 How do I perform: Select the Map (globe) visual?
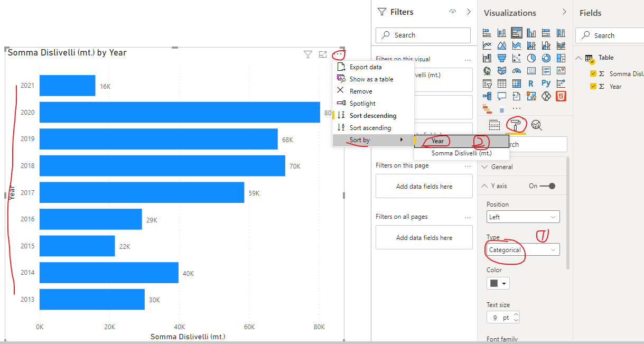pyautogui.click(x=487, y=70)
